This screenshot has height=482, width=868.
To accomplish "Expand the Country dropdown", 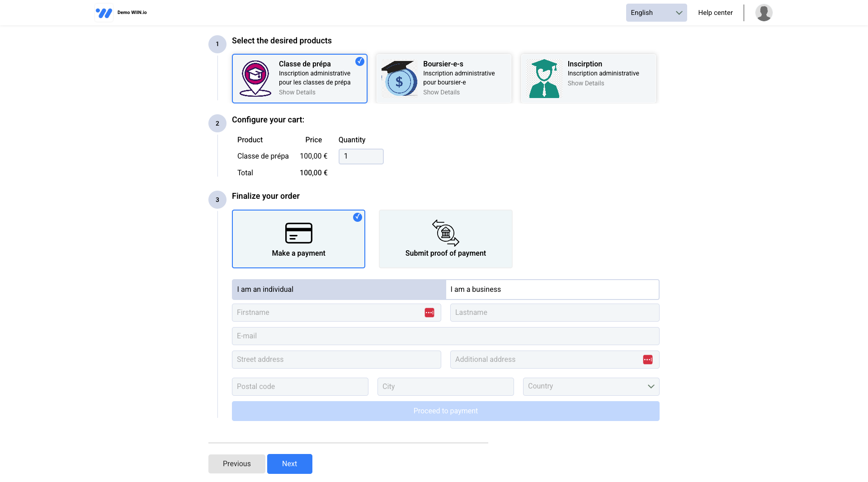I will [x=591, y=387].
